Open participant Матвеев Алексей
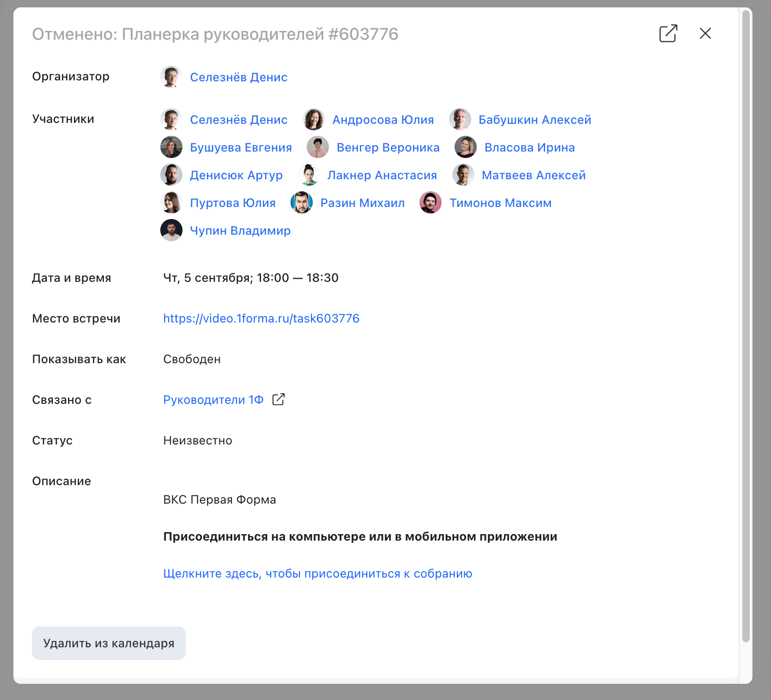The width and height of the screenshot is (771, 700). [534, 175]
